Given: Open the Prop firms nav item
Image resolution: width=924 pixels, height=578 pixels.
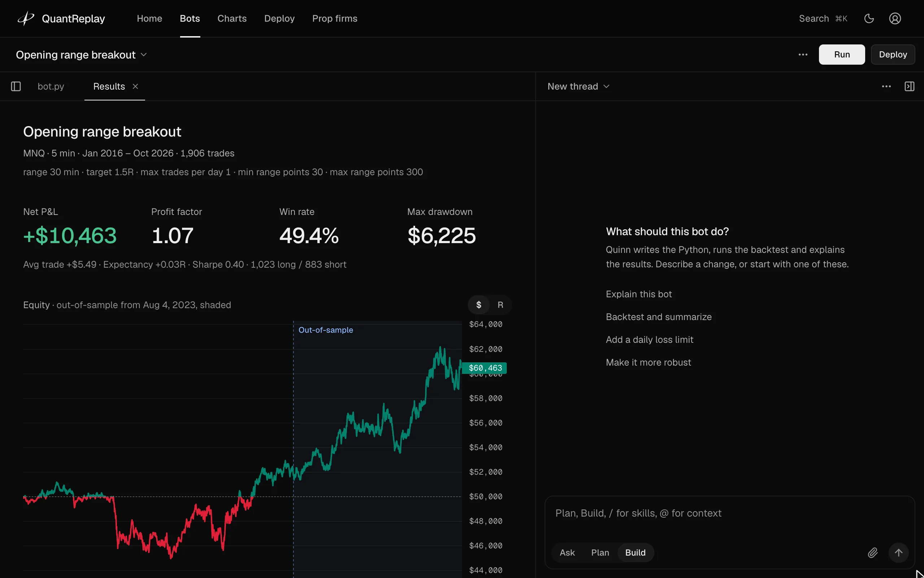Looking at the screenshot, I should 335,18.
